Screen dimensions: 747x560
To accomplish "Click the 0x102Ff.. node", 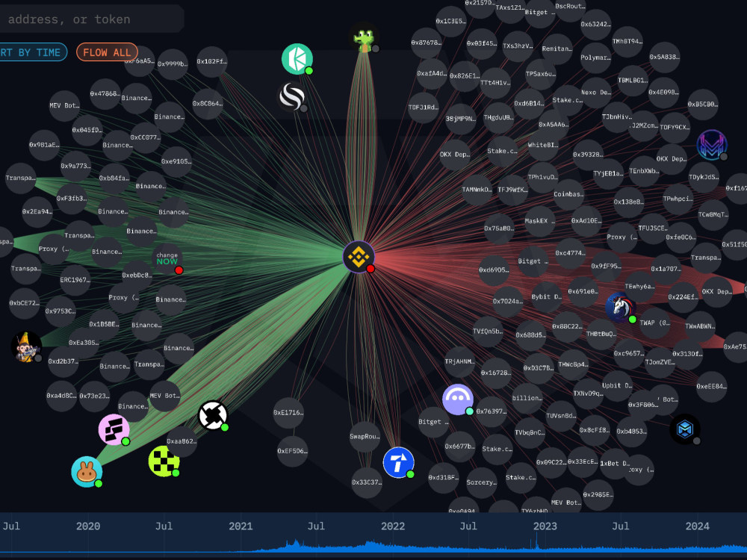I will coord(212,61).
